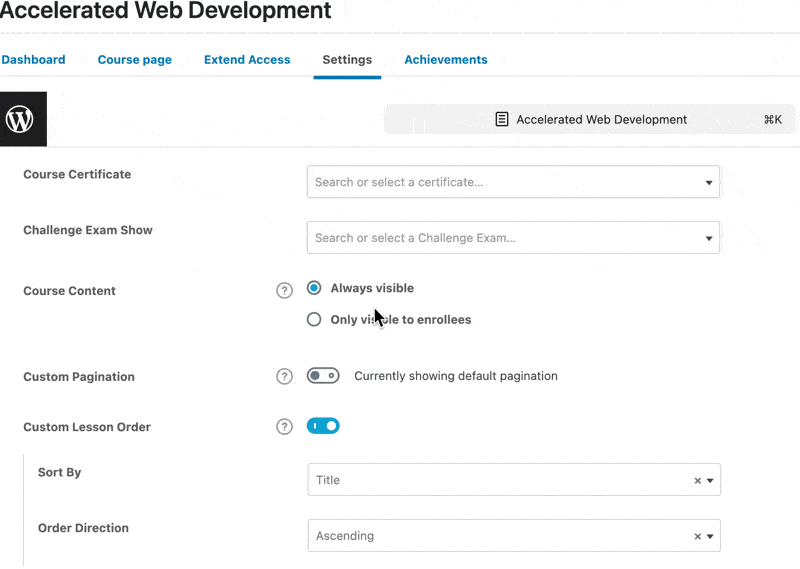This screenshot has width=800, height=569.
Task: Disable the Custom Lesson Order toggle
Action: click(x=323, y=426)
